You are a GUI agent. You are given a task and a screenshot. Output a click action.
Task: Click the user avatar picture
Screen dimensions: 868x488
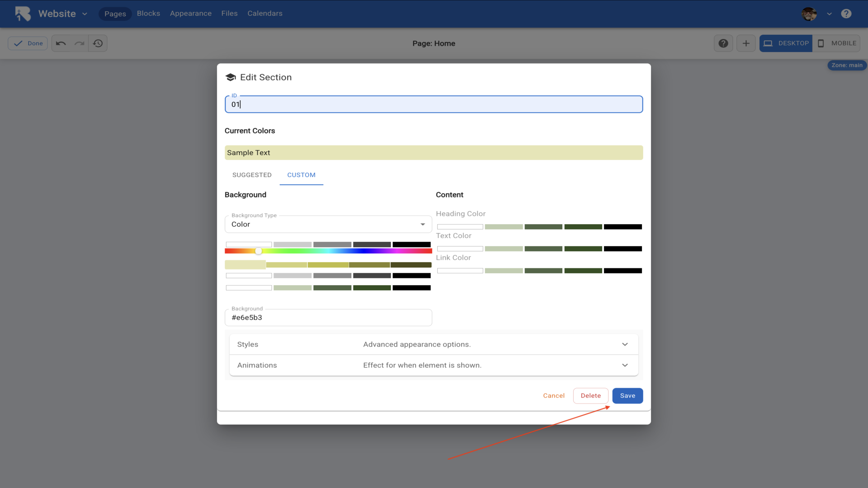[x=809, y=14]
